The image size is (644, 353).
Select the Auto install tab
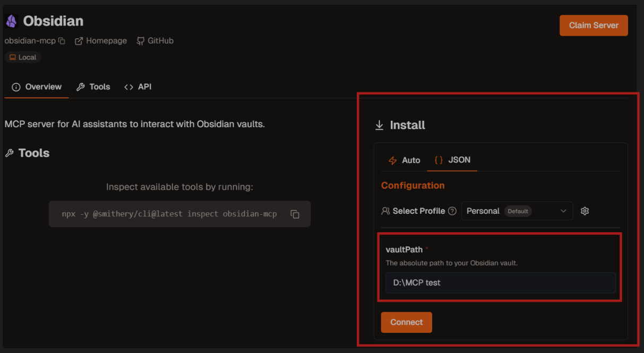coord(404,160)
